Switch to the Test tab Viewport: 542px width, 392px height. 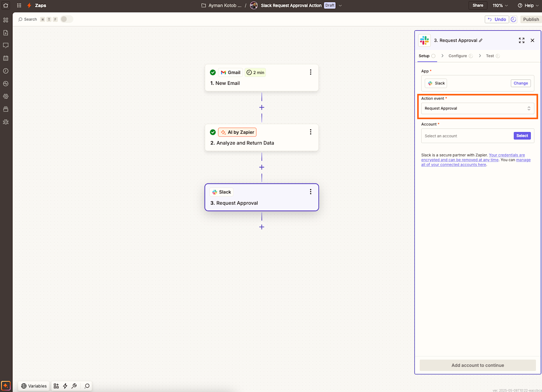point(493,56)
